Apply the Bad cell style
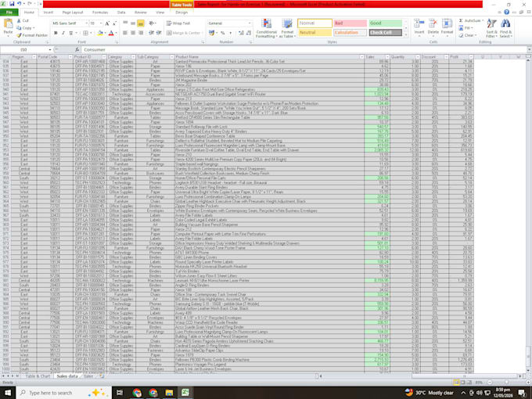 (350, 23)
